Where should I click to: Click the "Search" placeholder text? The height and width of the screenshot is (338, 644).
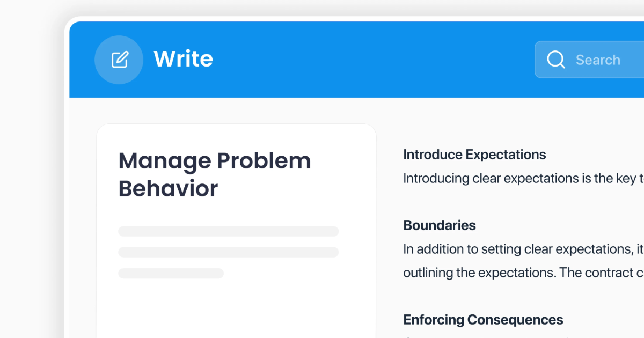tap(598, 60)
